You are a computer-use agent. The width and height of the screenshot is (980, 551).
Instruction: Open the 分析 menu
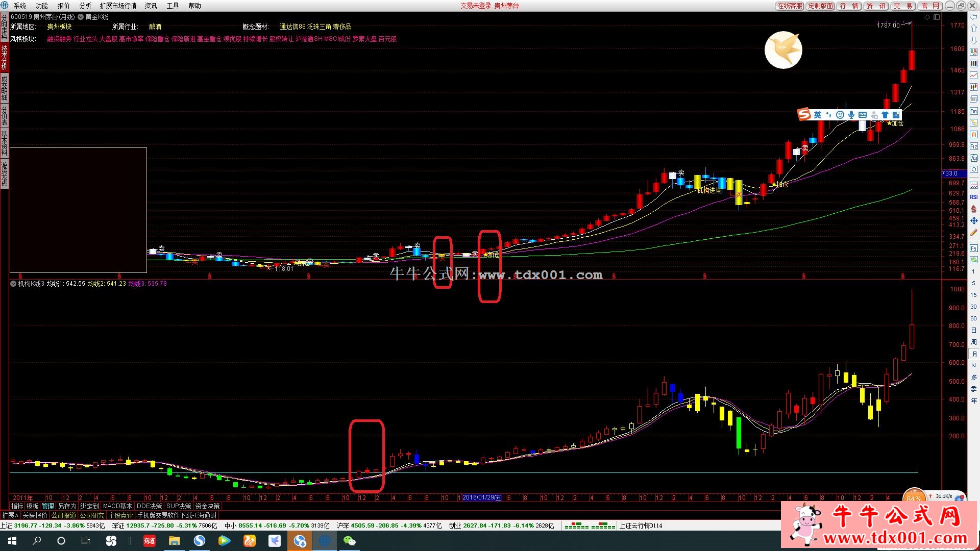click(x=86, y=6)
